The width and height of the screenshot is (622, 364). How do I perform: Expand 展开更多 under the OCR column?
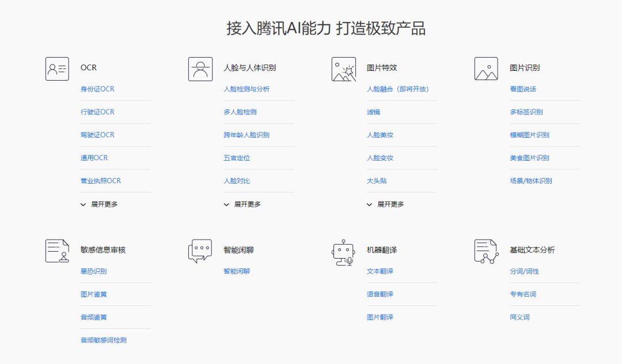pyautogui.click(x=99, y=204)
